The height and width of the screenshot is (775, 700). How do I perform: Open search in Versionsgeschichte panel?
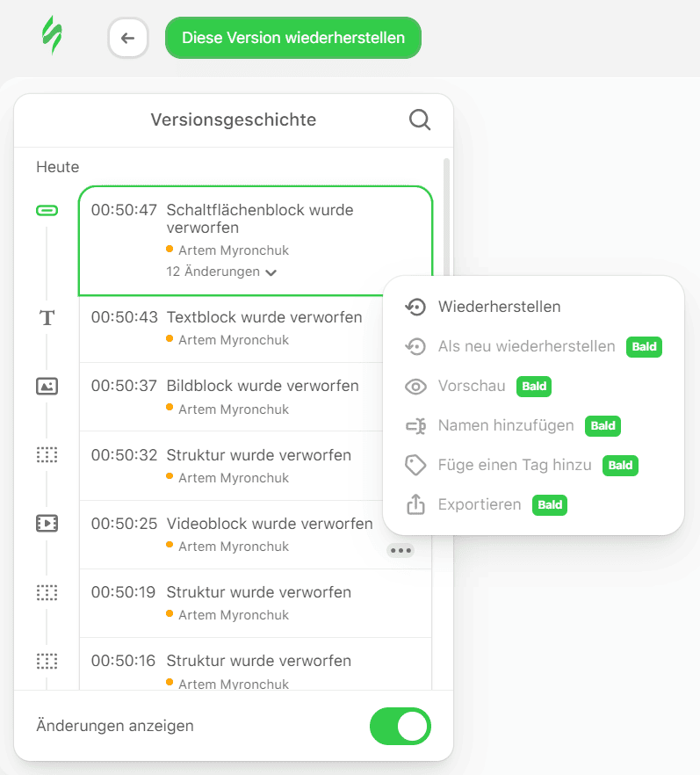(420, 120)
